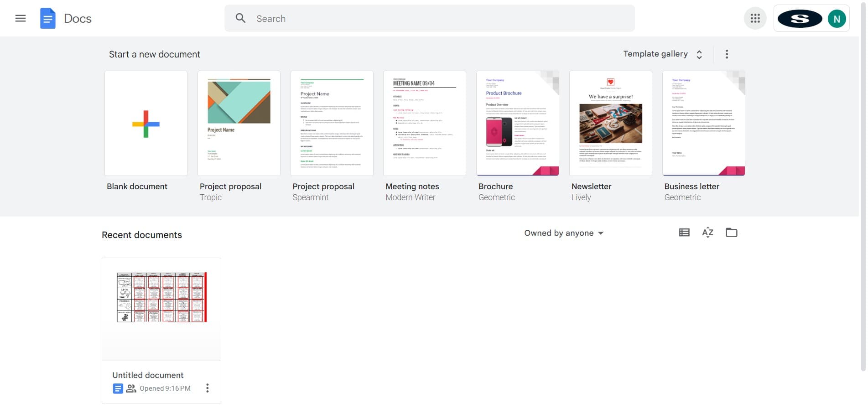
Task: Open the main hamburger menu
Action: [x=21, y=18]
